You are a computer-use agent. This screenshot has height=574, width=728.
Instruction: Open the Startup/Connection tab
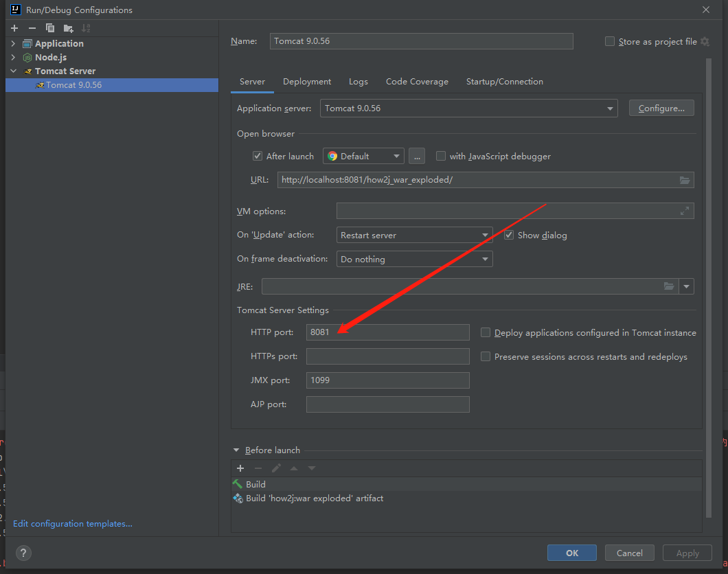504,81
